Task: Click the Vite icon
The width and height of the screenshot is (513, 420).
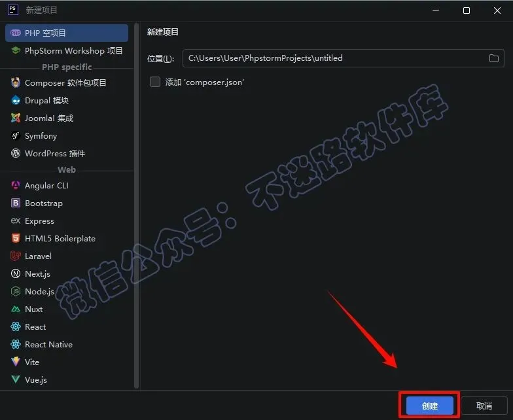Action: coord(16,362)
